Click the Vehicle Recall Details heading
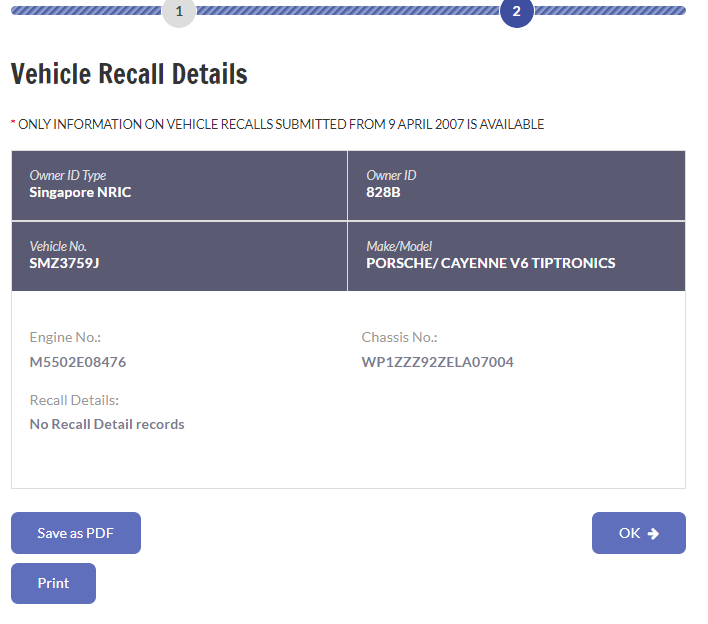The width and height of the screenshot is (708, 624). click(129, 74)
